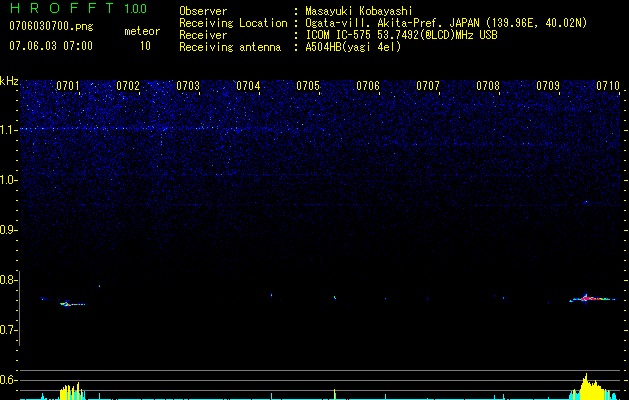Viewport: 629px width, 400px height.
Task: Click the Receiving antenna label
Action: pos(230,47)
